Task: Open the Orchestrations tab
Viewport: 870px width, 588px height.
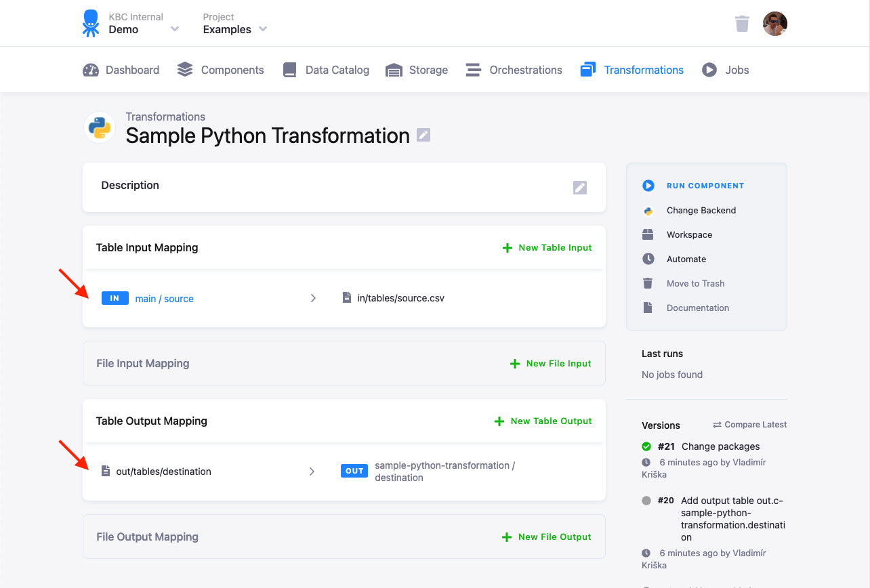Action: (514, 70)
